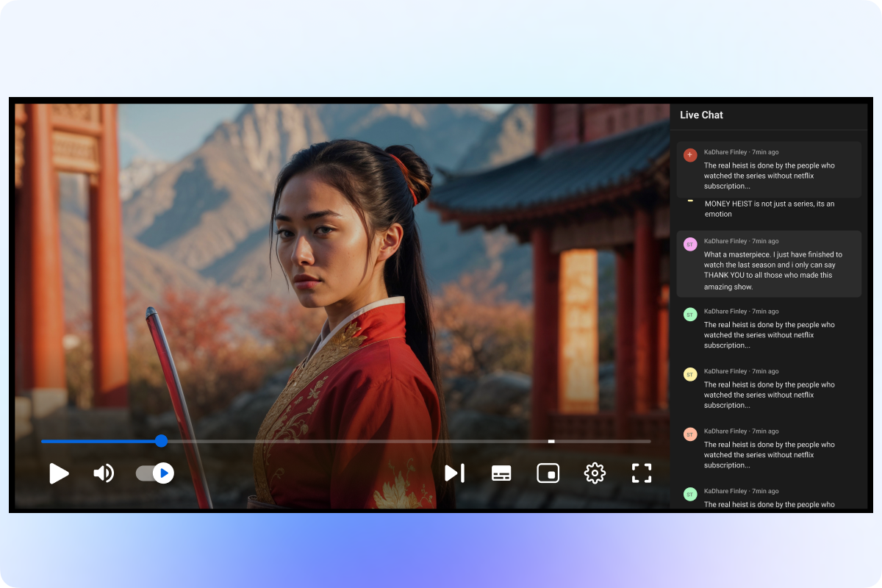Viewport: 882px width, 588px height.
Task: Select heist message beside the red plus avatar
Action: (770, 176)
